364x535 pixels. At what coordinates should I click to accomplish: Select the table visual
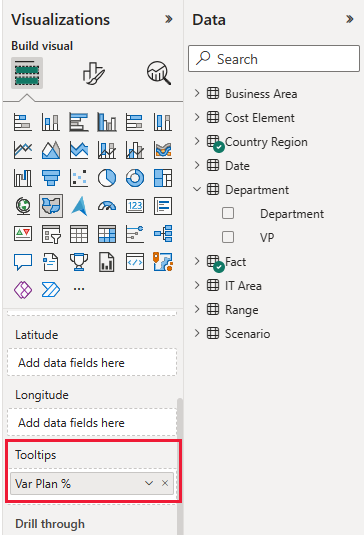pyautogui.click(x=79, y=234)
